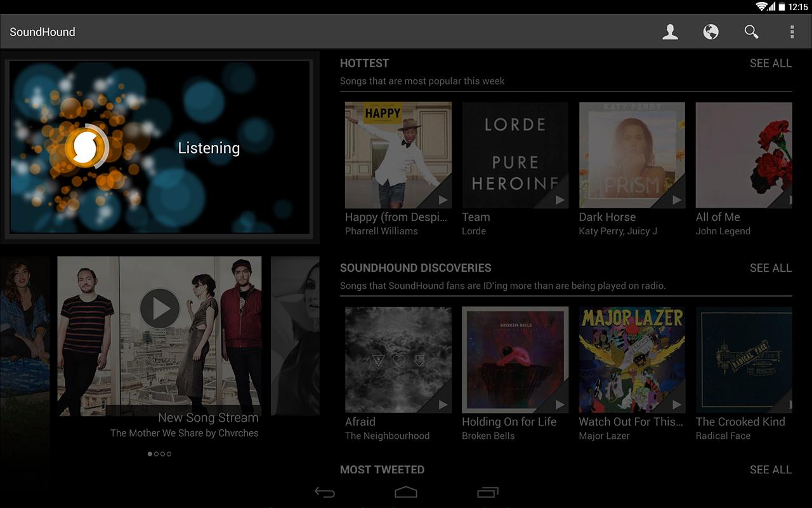This screenshot has height=508, width=812.
Task: Play Watch Out For This by Major Lazer
Action: click(676, 403)
